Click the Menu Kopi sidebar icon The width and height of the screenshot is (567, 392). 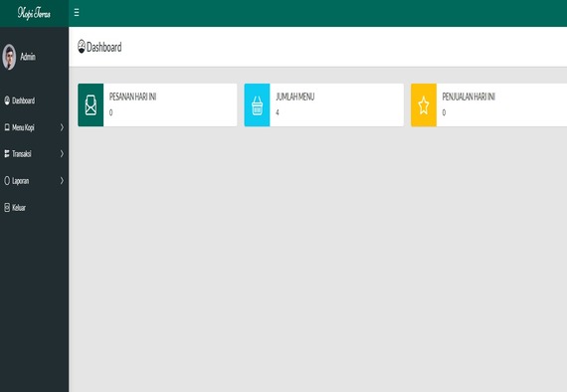(7, 127)
